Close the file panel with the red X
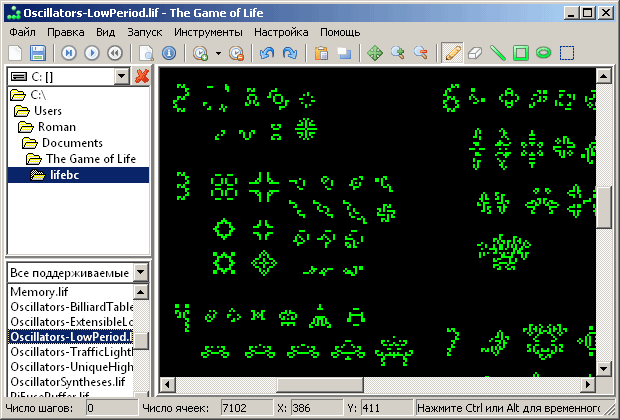 [x=142, y=76]
